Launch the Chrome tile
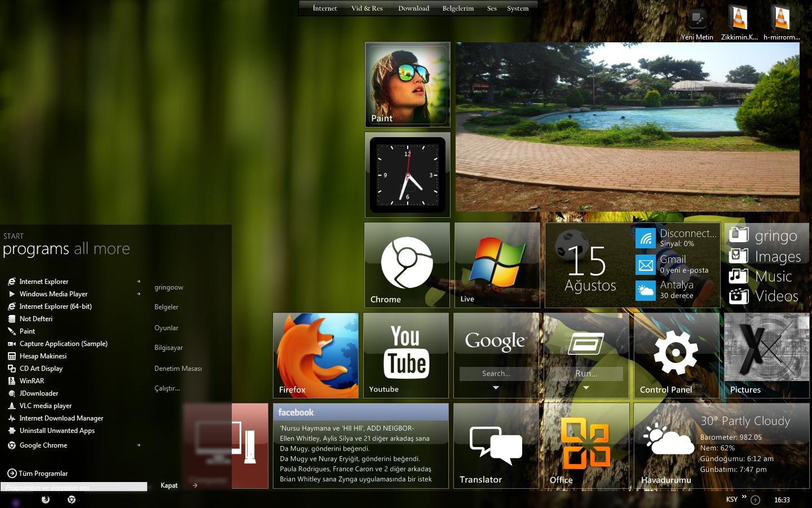Image resolution: width=812 pixels, height=508 pixels. tap(407, 265)
